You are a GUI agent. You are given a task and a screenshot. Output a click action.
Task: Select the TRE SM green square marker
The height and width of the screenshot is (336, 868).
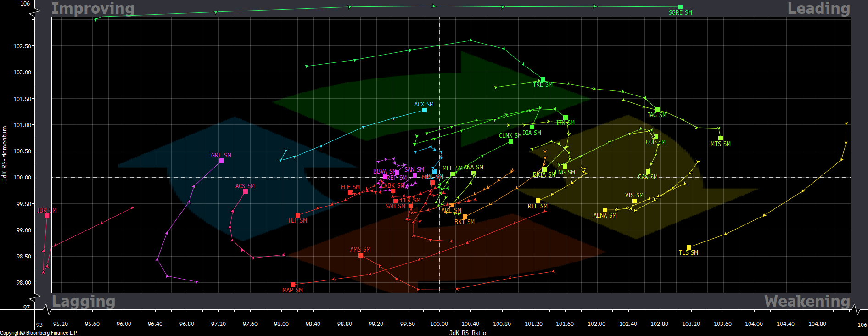pyautogui.click(x=543, y=79)
